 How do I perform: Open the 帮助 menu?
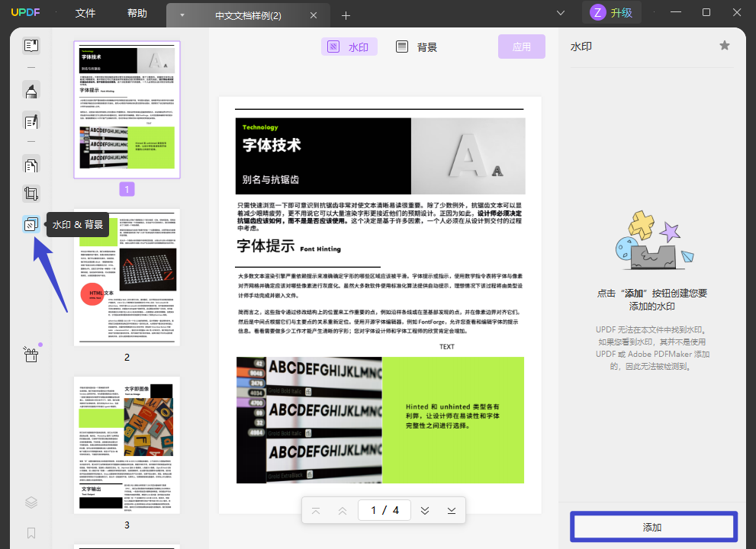click(137, 13)
